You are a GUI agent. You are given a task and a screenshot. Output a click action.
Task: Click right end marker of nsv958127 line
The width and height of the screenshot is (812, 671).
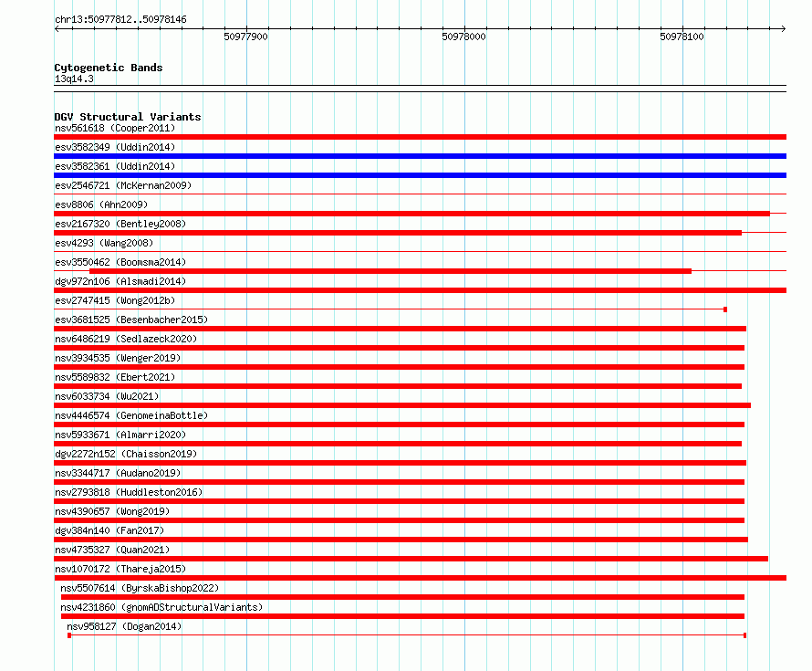click(744, 635)
